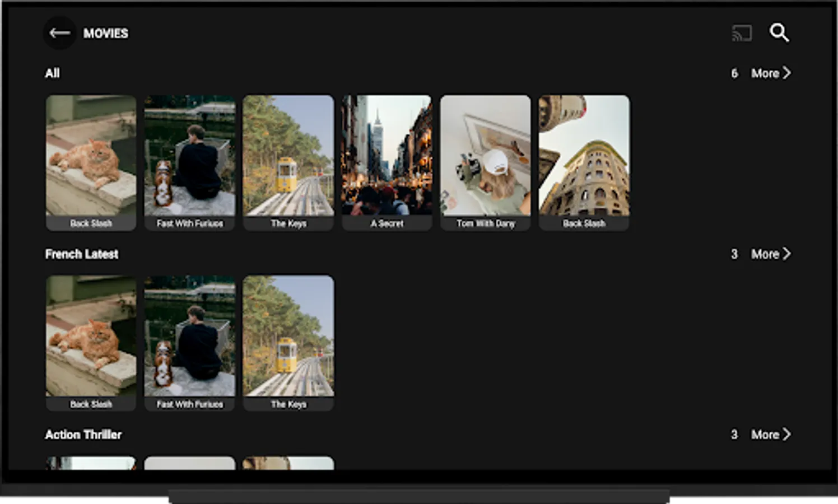This screenshot has width=838, height=504.
Task: Click the count 3 in French Latest row
Action: [734, 254]
